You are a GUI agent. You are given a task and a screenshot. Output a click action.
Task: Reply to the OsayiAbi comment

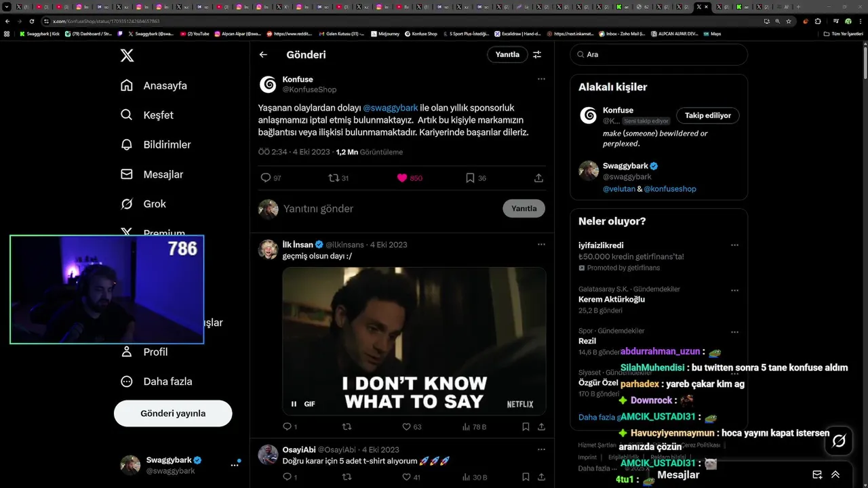pos(287,477)
